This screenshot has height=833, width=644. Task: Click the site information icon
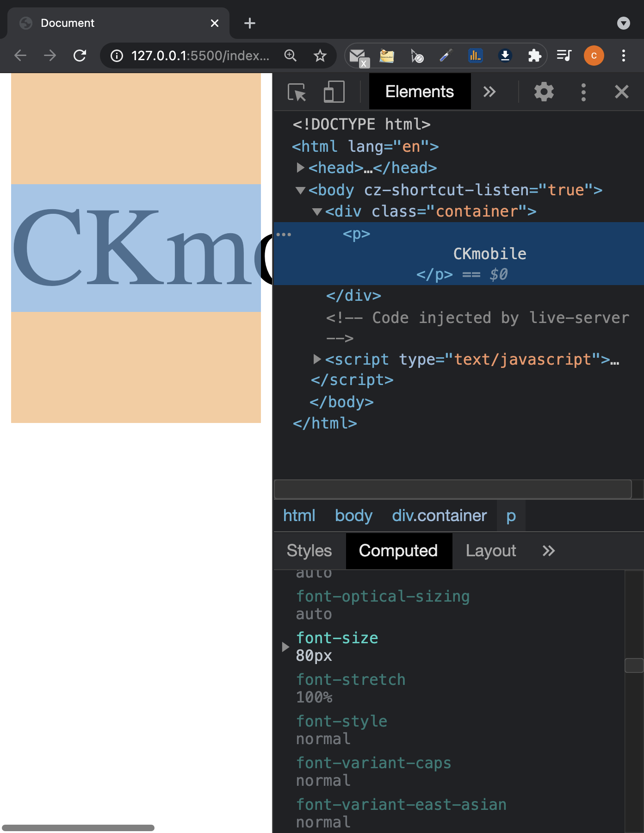coord(117,56)
